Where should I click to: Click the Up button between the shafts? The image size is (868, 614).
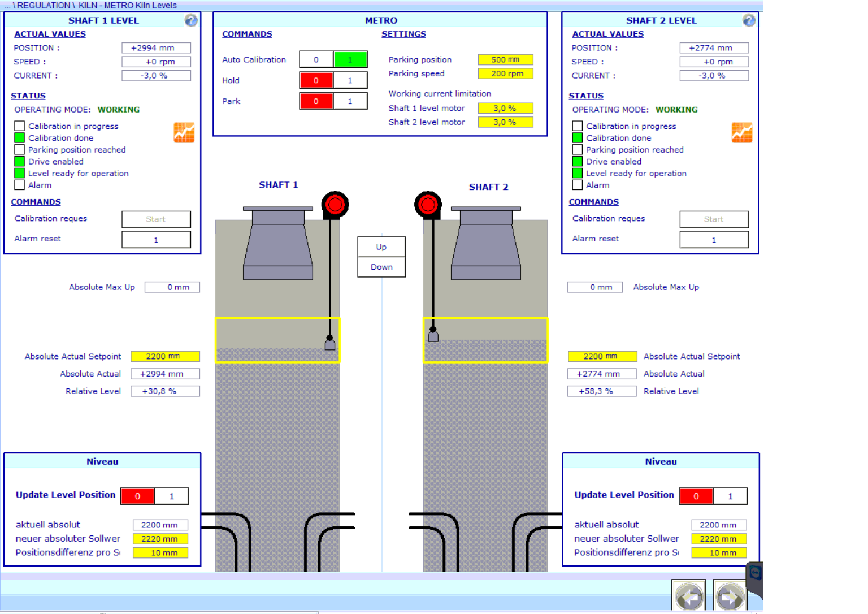coord(381,247)
